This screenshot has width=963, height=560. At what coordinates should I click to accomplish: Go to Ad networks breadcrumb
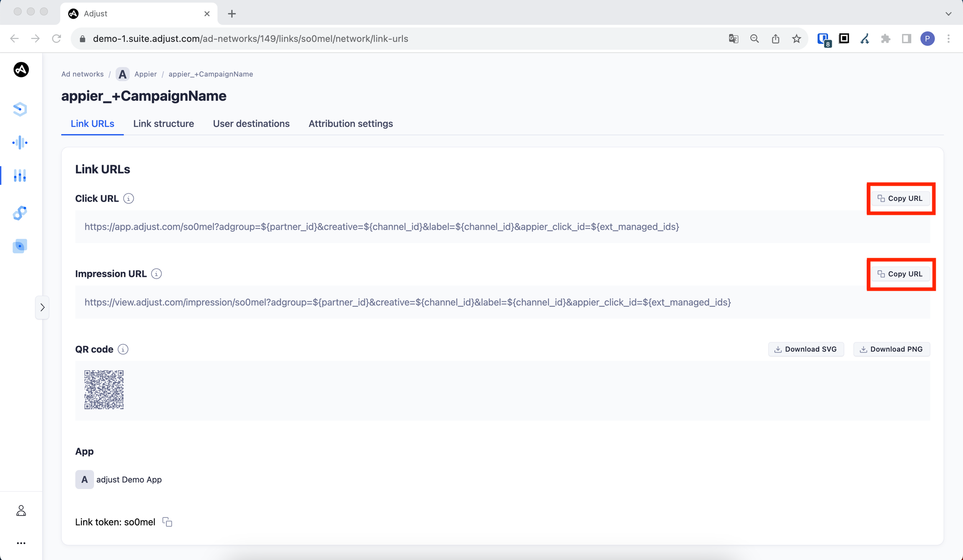[82, 74]
